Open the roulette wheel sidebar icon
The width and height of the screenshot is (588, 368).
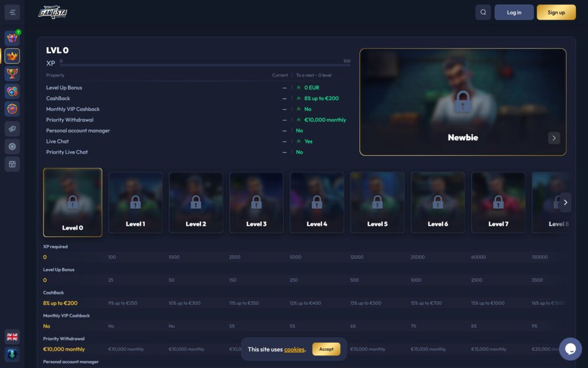(x=12, y=147)
